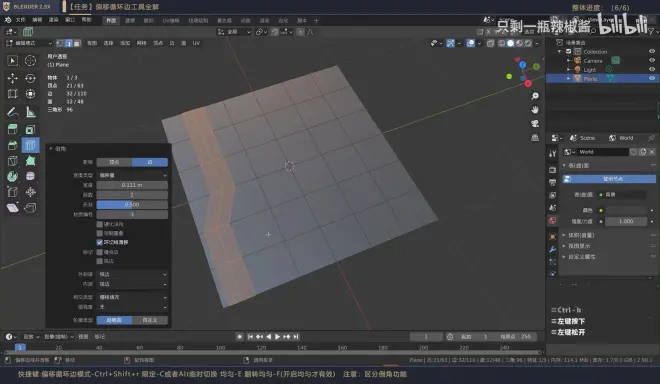Choose the Extrude Region tool
The width and height of the screenshot is (660, 384).
coord(12,130)
